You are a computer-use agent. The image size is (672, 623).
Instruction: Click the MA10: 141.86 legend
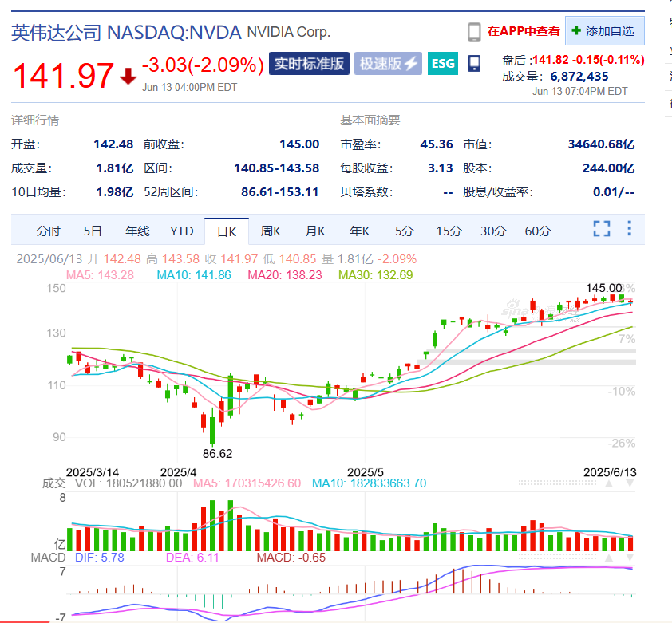(194, 275)
